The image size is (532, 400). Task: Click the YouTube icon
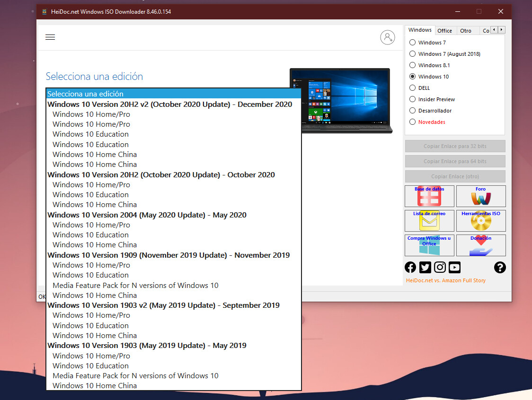pyautogui.click(x=454, y=267)
